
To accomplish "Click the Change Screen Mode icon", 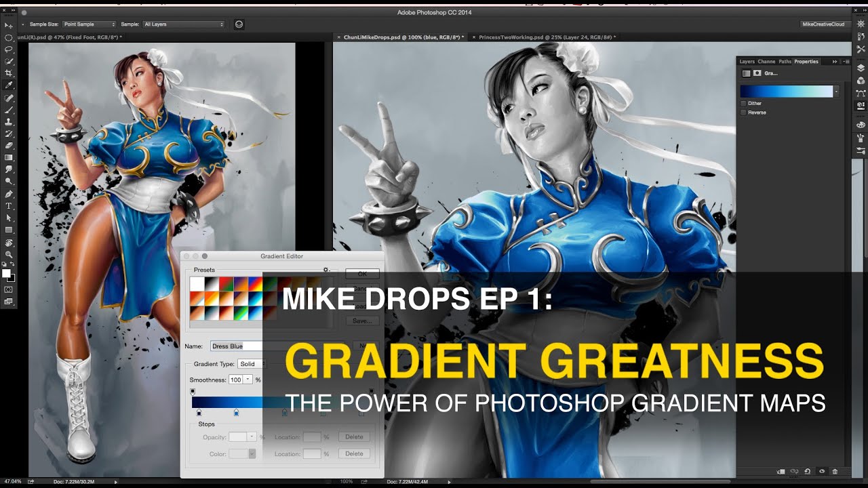I will pyautogui.click(x=9, y=301).
